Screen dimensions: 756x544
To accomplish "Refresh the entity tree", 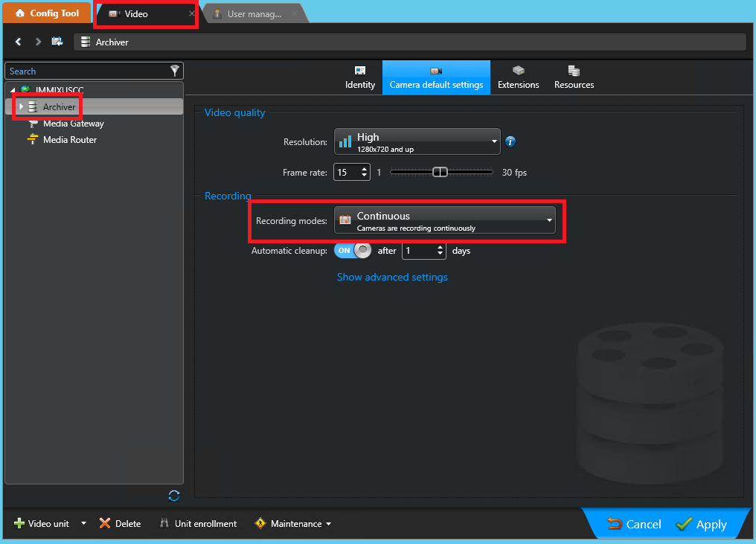I will 174,496.
